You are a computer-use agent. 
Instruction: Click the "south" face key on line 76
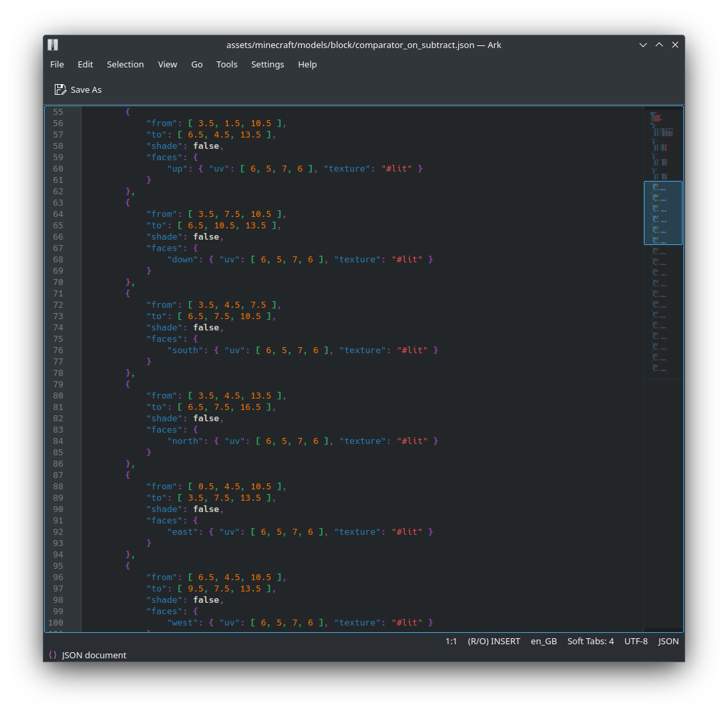pyautogui.click(x=186, y=350)
